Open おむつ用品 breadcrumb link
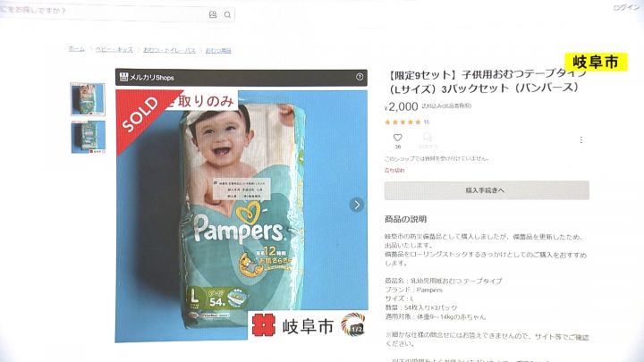 click(218, 50)
